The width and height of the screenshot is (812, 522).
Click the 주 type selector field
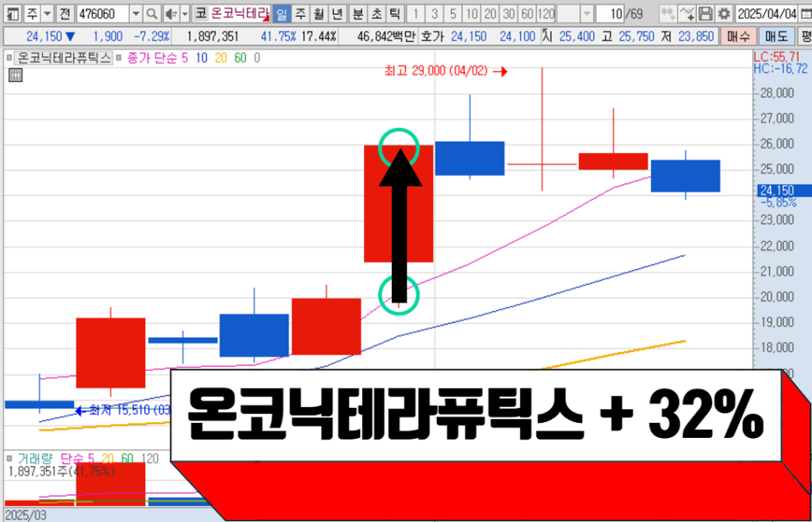click(32, 14)
